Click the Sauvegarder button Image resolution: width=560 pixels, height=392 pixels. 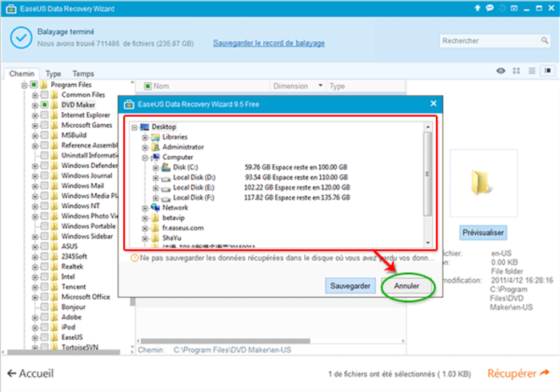(350, 286)
